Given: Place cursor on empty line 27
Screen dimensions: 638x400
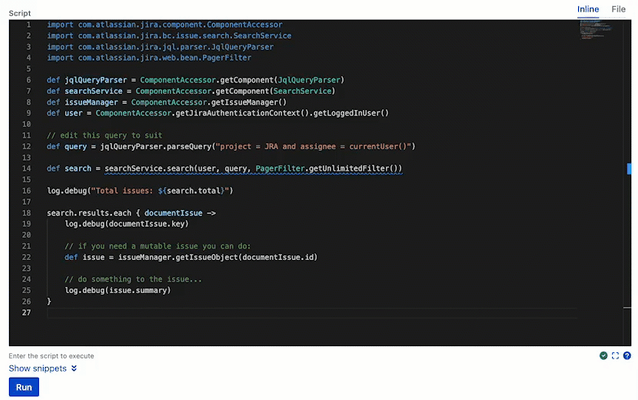Looking at the screenshot, I should pos(312,313).
